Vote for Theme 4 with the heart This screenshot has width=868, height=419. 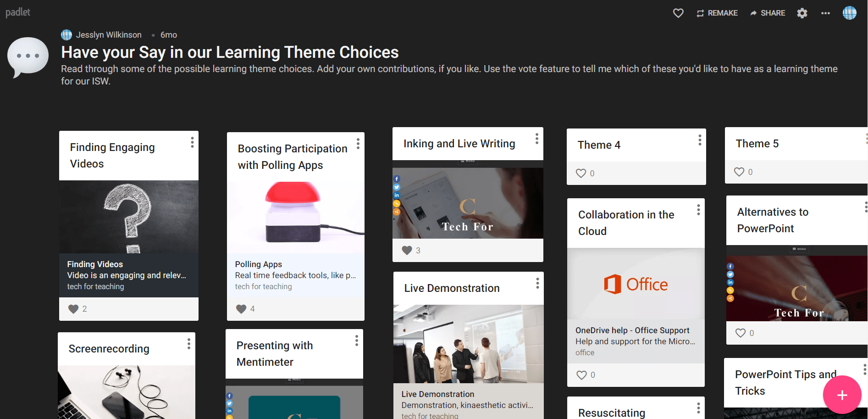[581, 173]
